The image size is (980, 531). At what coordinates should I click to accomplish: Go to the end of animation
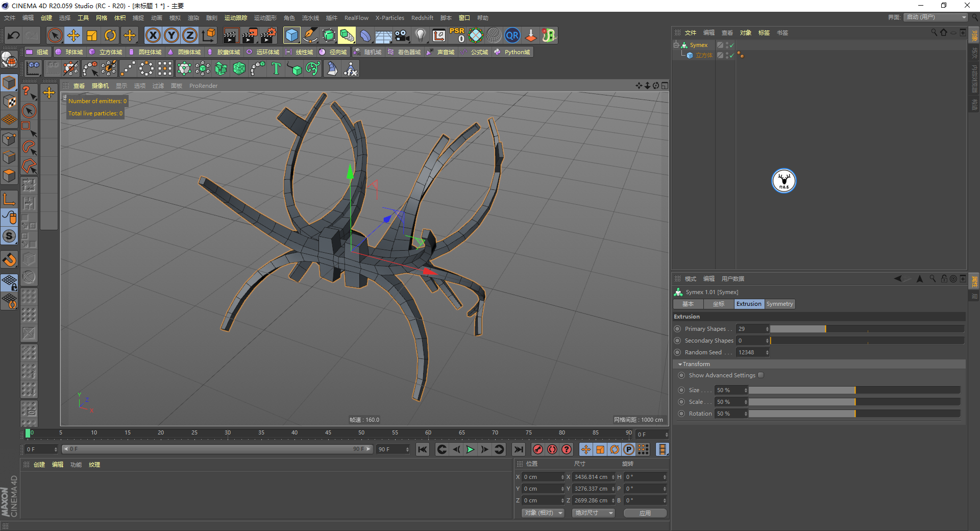[519, 449]
